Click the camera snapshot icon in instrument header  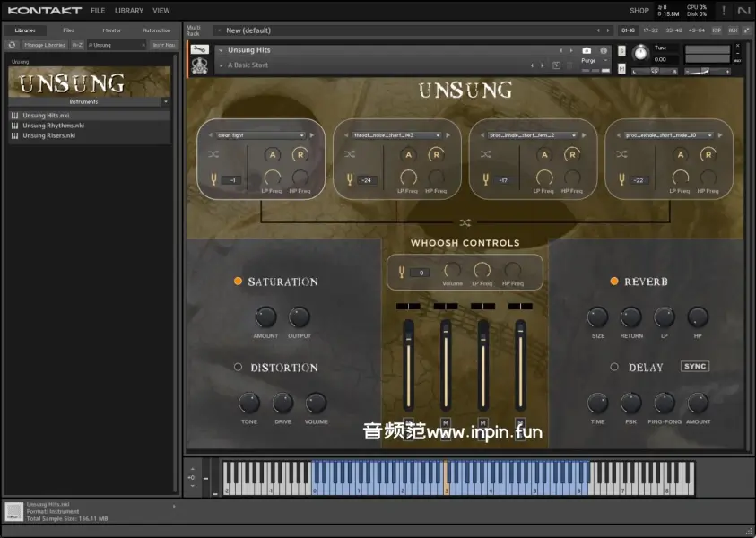click(x=587, y=51)
